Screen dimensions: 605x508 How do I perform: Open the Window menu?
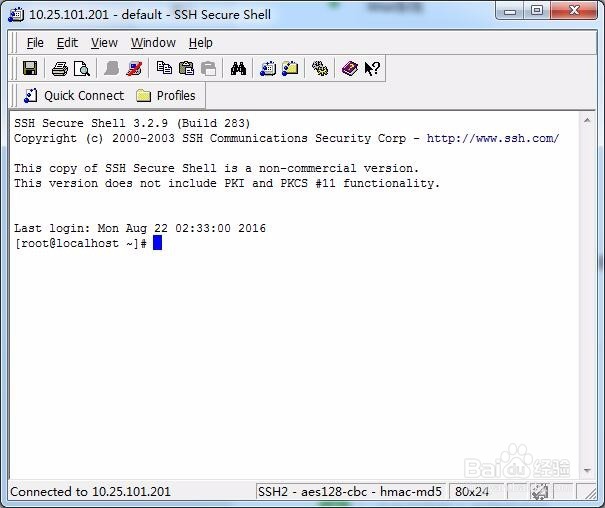click(x=153, y=43)
